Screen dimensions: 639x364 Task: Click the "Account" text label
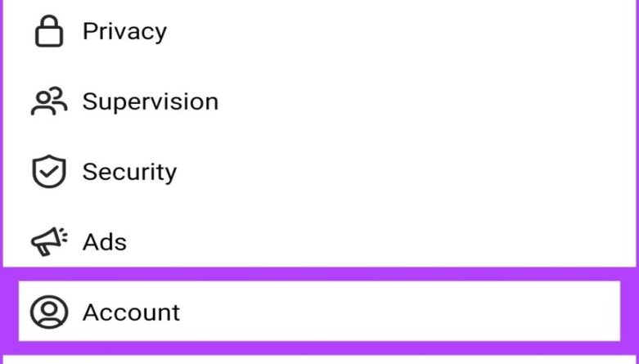[131, 312]
